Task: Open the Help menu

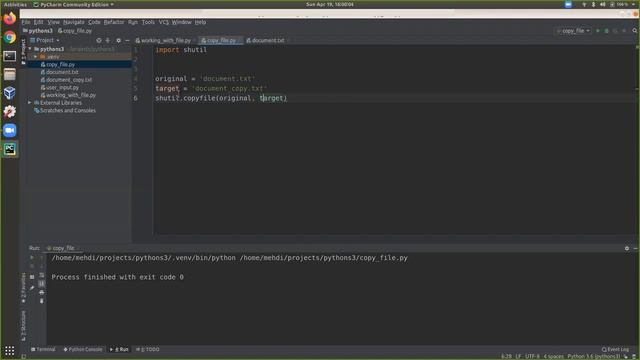Action: 200,22
